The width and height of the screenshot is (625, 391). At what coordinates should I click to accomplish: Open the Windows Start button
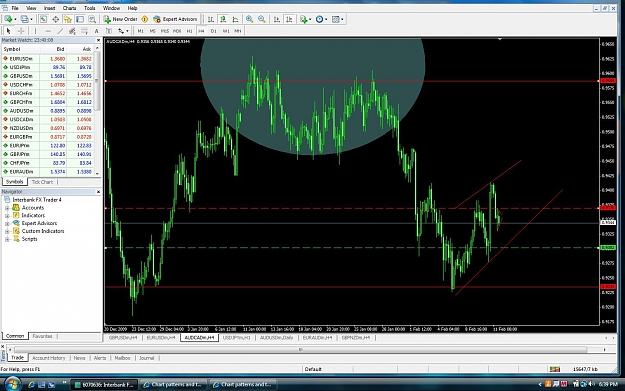click(x=12, y=384)
